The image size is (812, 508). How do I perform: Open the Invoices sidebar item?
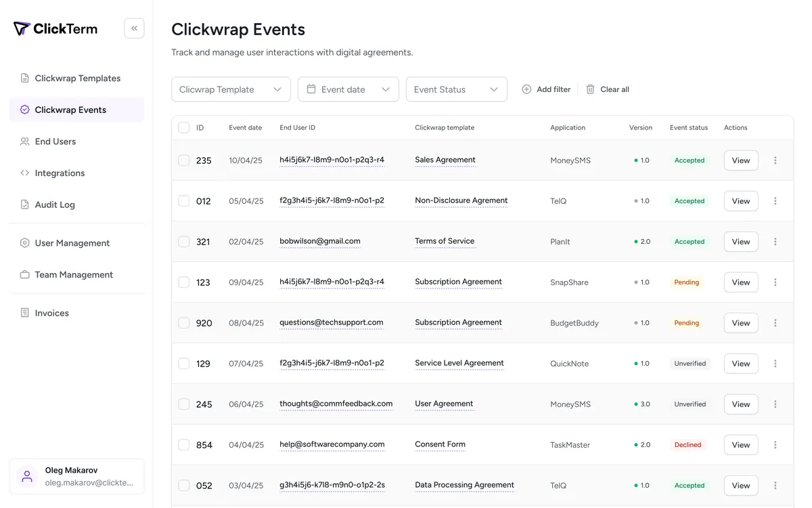click(x=51, y=313)
